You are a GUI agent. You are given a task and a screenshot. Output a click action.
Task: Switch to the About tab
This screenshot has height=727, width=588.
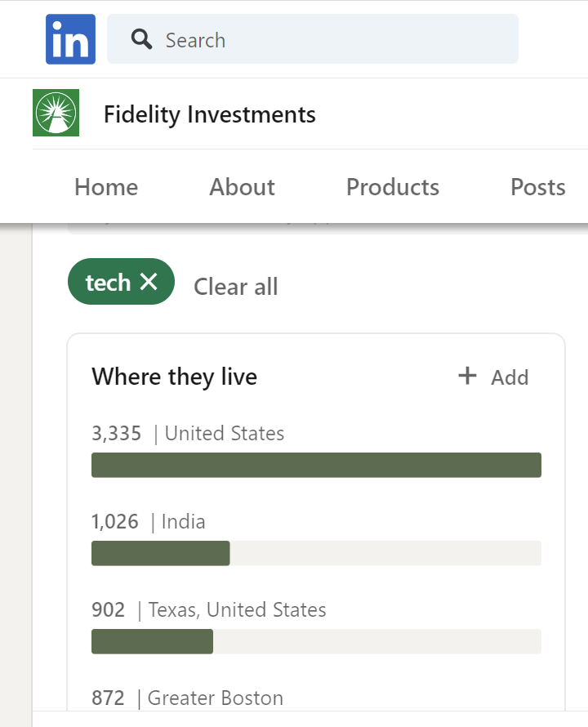[242, 187]
